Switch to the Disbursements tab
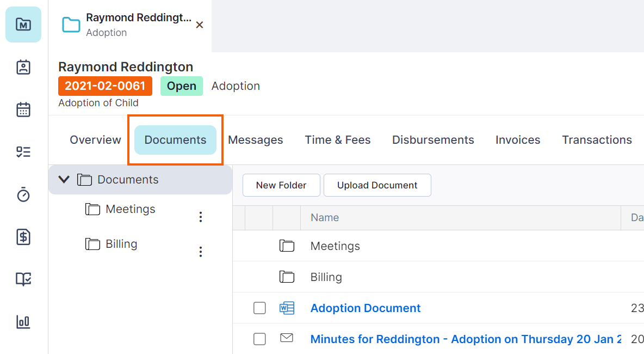The width and height of the screenshot is (644, 354). pyautogui.click(x=433, y=140)
